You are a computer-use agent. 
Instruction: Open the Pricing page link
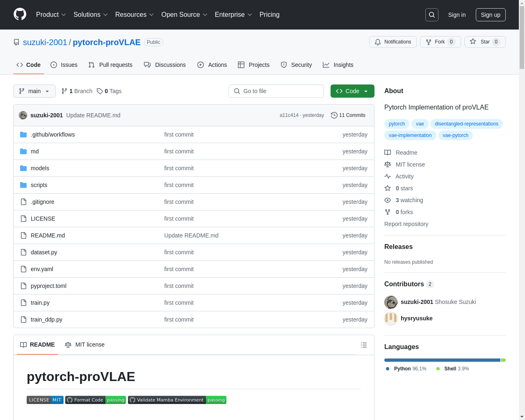click(269, 15)
